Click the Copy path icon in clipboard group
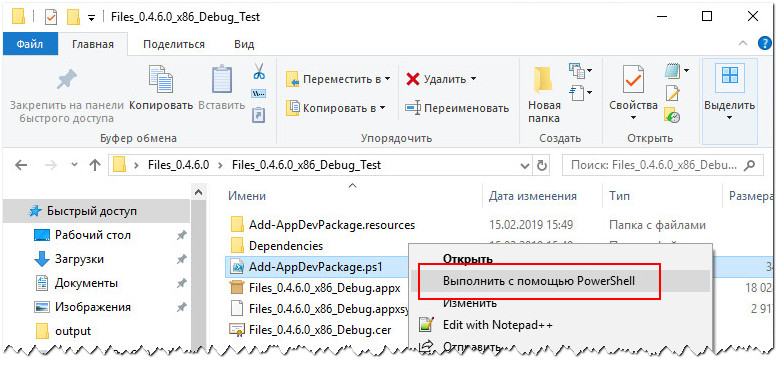 [259, 93]
